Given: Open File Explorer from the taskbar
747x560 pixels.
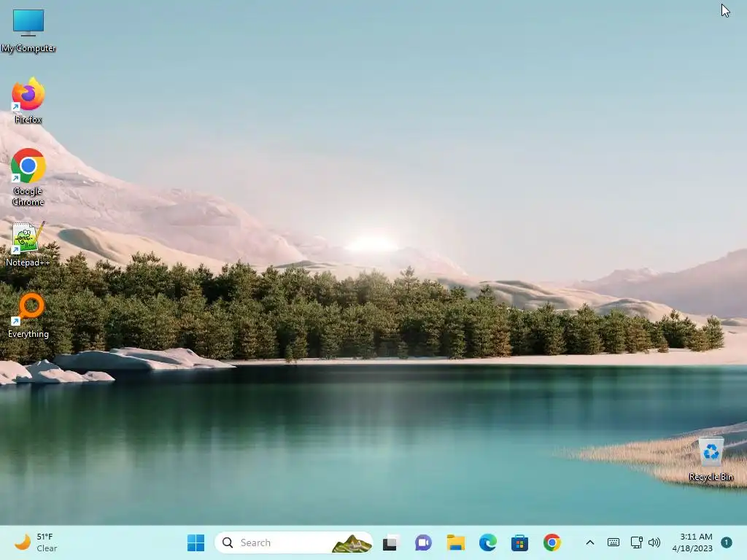Looking at the screenshot, I should [455, 542].
